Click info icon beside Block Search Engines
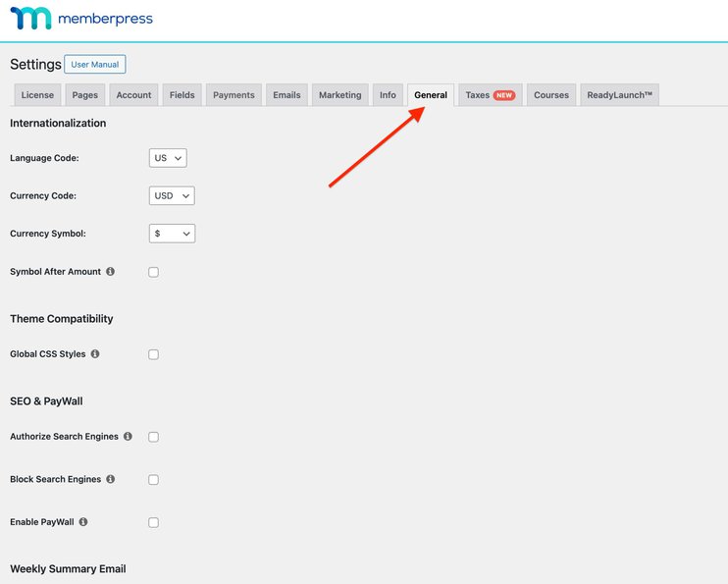The height and width of the screenshot is (584, 728). [x=110, y=480]
